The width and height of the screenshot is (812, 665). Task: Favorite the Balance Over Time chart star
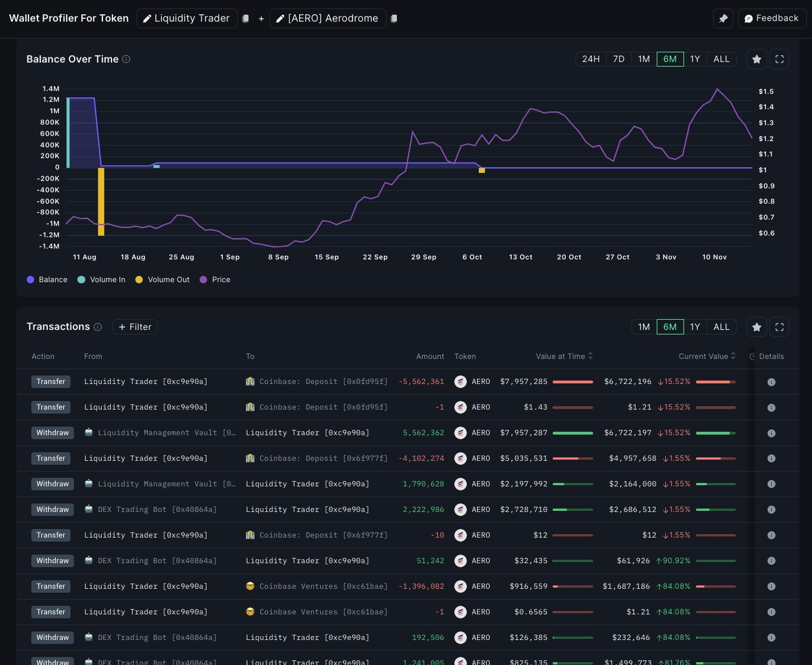coord(756,59)
